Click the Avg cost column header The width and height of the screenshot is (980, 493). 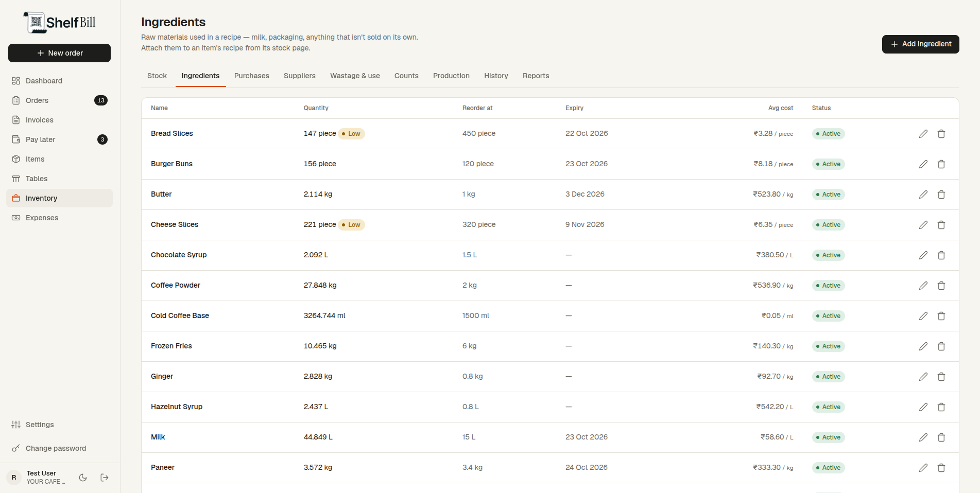click(x=781, y=108)
